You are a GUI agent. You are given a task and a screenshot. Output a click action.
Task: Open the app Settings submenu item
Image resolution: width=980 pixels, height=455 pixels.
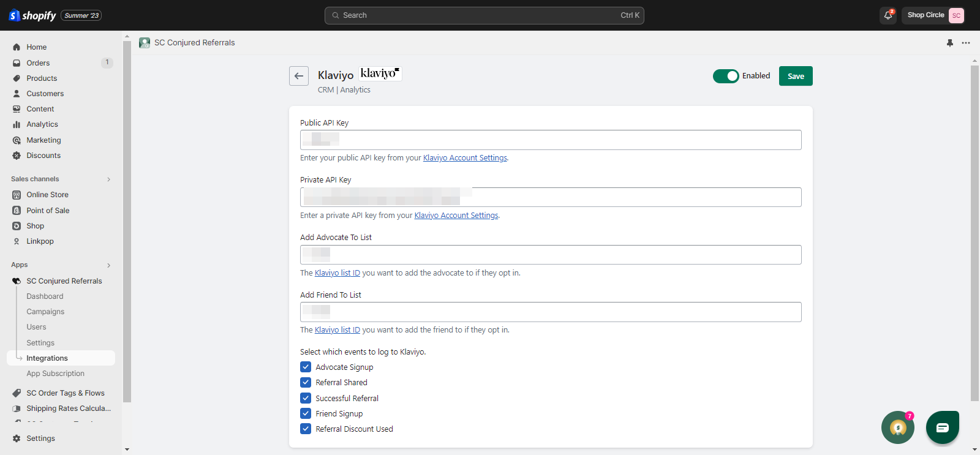tap(40, 343)
